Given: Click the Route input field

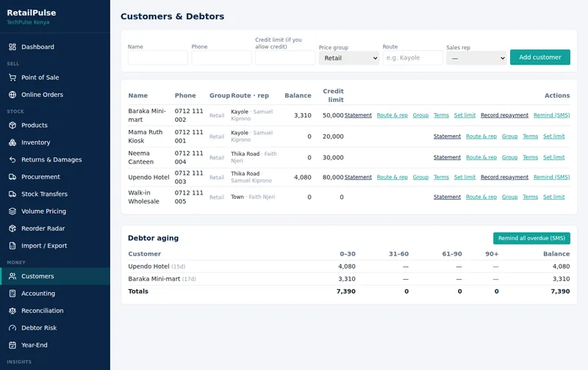Looking at the screenshot, I should point(412,58).
